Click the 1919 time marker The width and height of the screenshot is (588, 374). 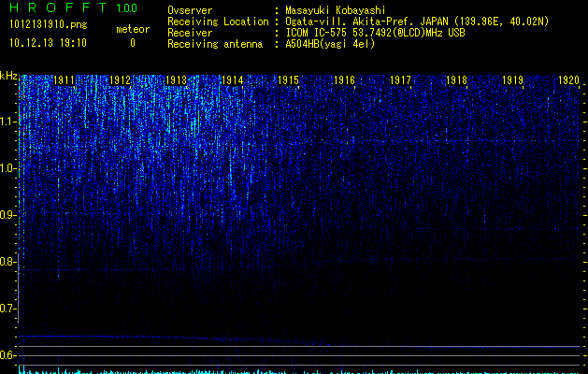coord(512,80)
